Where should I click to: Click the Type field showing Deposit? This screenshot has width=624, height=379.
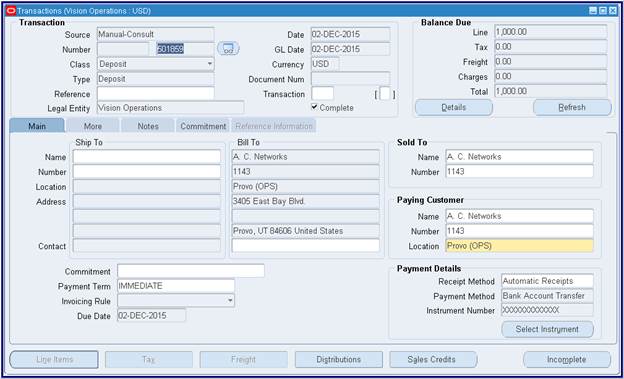pyautogui.click(x=156, y=79)
